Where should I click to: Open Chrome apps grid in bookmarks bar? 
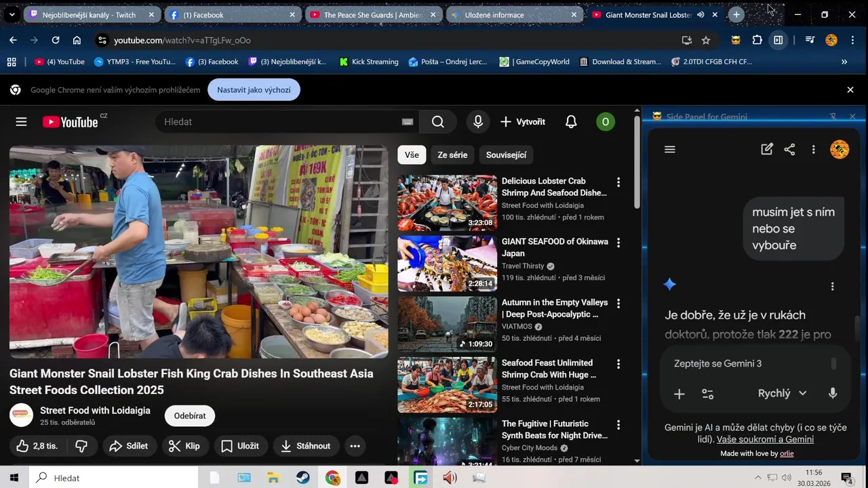coord(12,62)
